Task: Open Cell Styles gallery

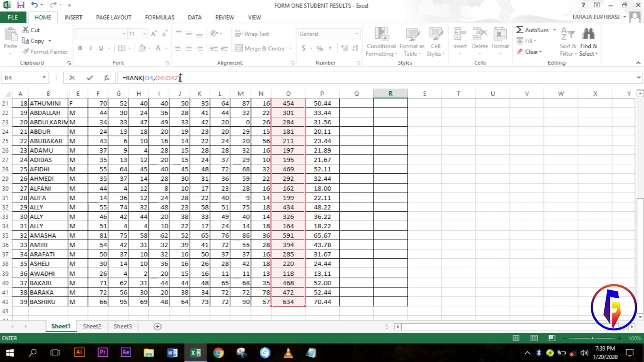Action: click(x=435, y=42)
